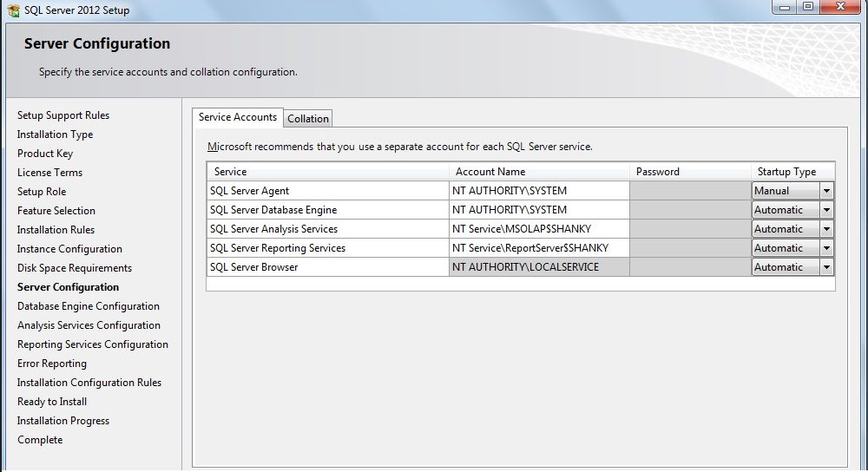Click the NT Service\MSOLAP$SHANKY account cell

[539, 229]
